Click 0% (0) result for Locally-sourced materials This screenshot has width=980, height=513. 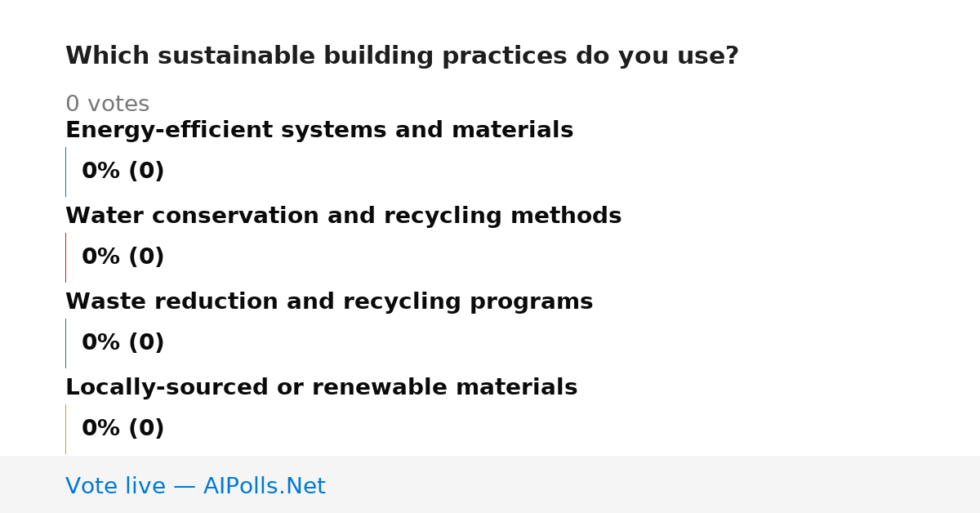pos(123,429)
